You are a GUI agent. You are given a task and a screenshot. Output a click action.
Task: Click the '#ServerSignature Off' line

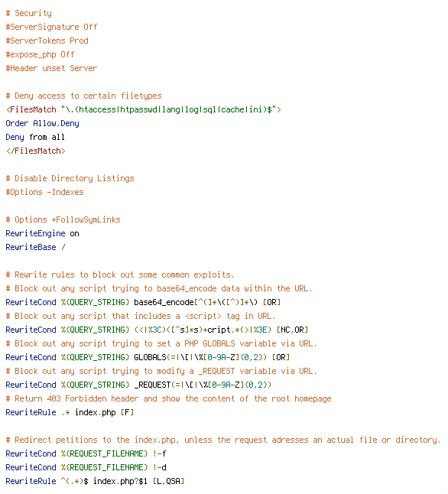[x=51, y=27]
